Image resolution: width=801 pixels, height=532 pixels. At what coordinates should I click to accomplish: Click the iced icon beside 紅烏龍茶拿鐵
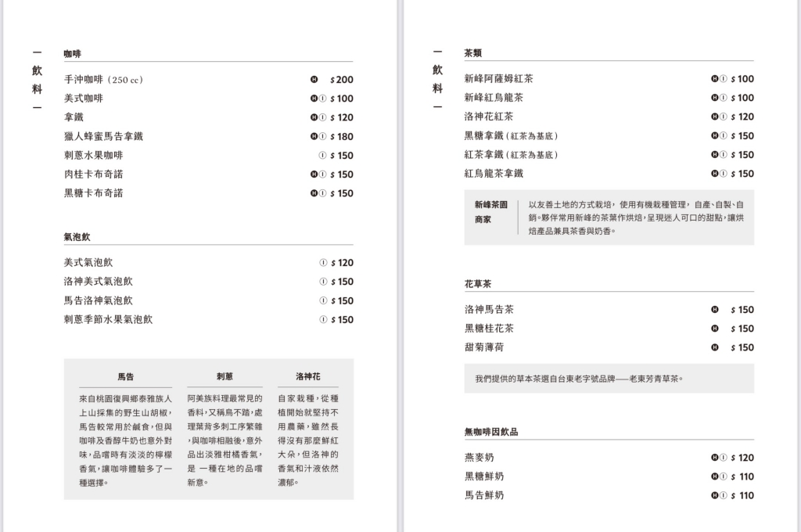pos(723,173)
